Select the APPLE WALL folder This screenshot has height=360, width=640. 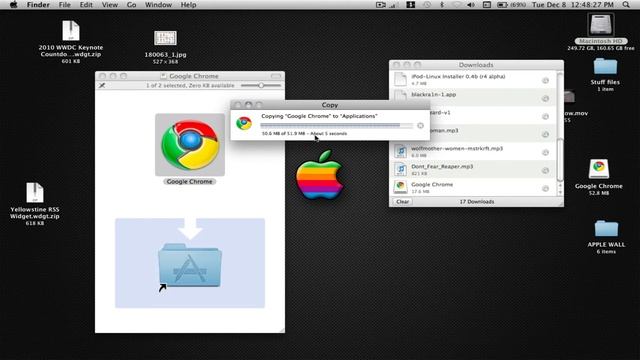click(x=606, y=229)
